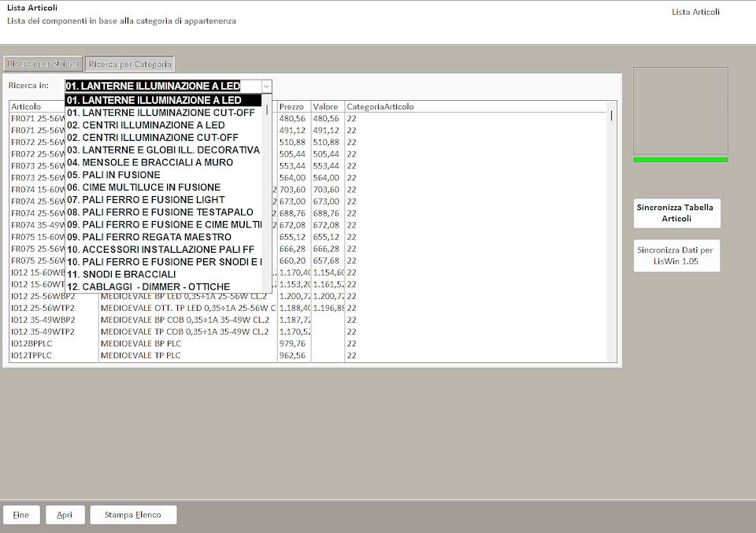The width and height of the screenshot is (756, 533).
Task: Click the Articolo column header
Action: tap(26, 107)
